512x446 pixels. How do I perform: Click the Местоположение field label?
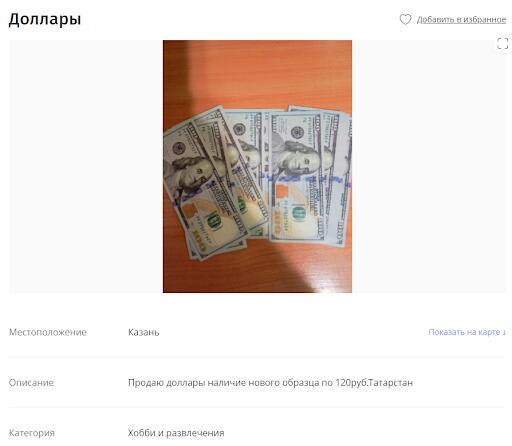tap(48, 332)
